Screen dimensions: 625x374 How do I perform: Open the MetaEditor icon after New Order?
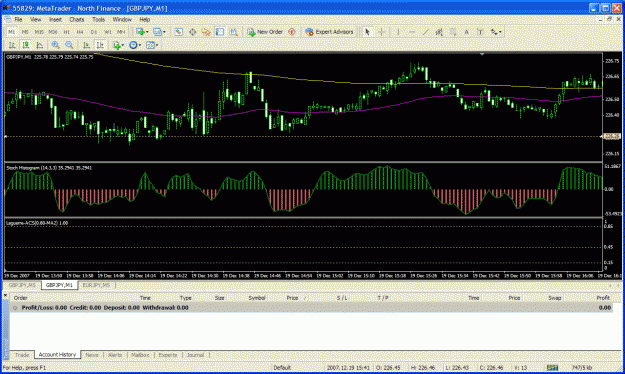[x=292, y=32]
